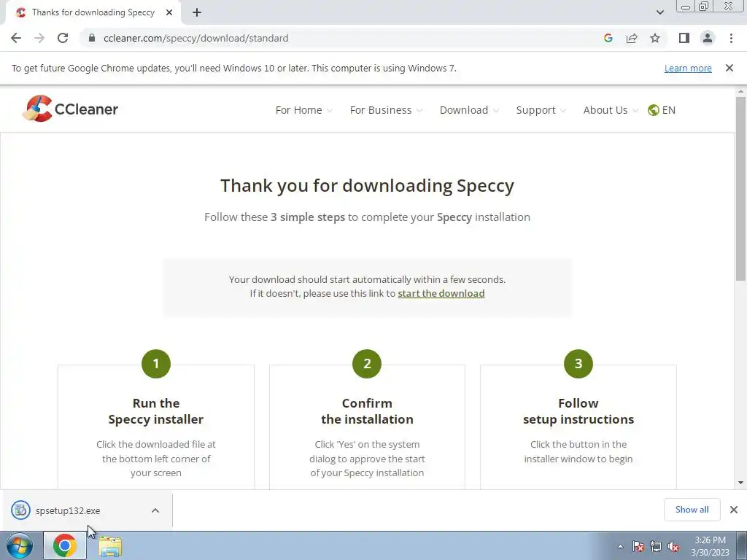Follow the Learn more link
The image size is (747, 560).
pos(688,68)
